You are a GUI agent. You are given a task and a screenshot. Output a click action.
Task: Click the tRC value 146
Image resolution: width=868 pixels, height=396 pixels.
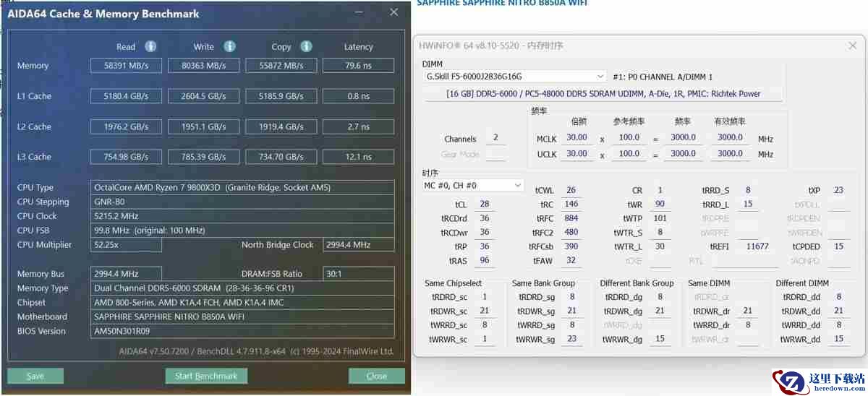[x=571, y=205]
